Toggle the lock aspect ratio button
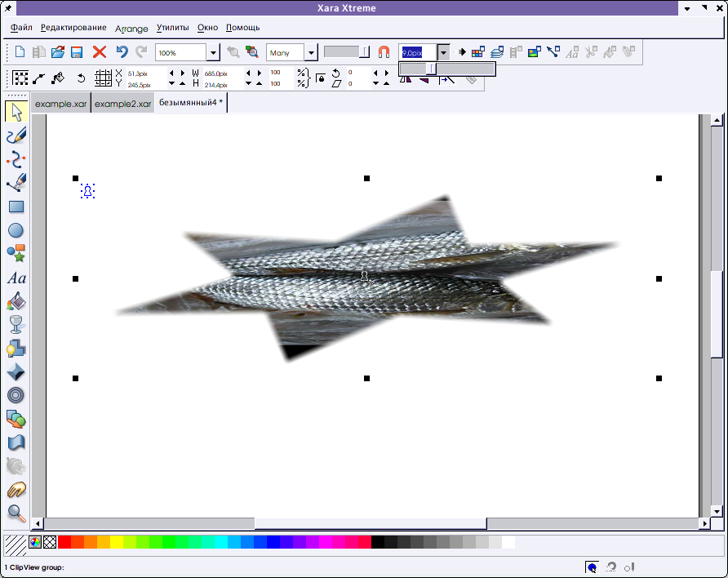The width and height of the screenshot is (728, 578). 321,78
